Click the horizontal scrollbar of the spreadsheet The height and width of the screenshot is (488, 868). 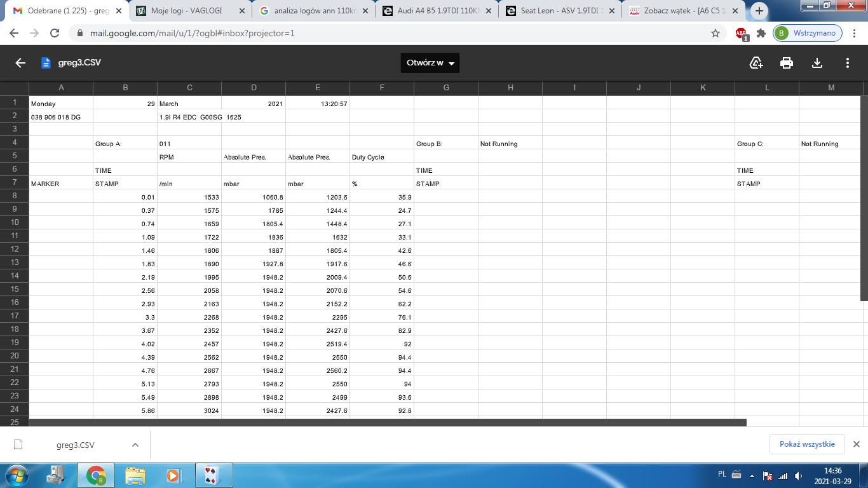(x=388, y=423)
